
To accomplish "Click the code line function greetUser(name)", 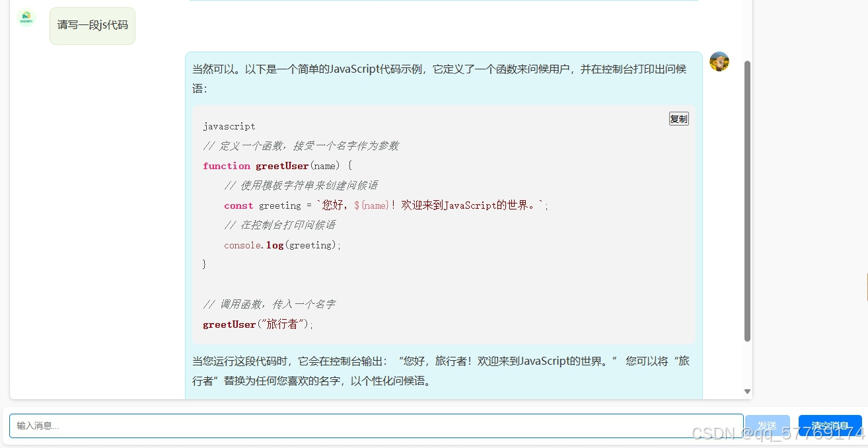I will [x=277, y=166].
